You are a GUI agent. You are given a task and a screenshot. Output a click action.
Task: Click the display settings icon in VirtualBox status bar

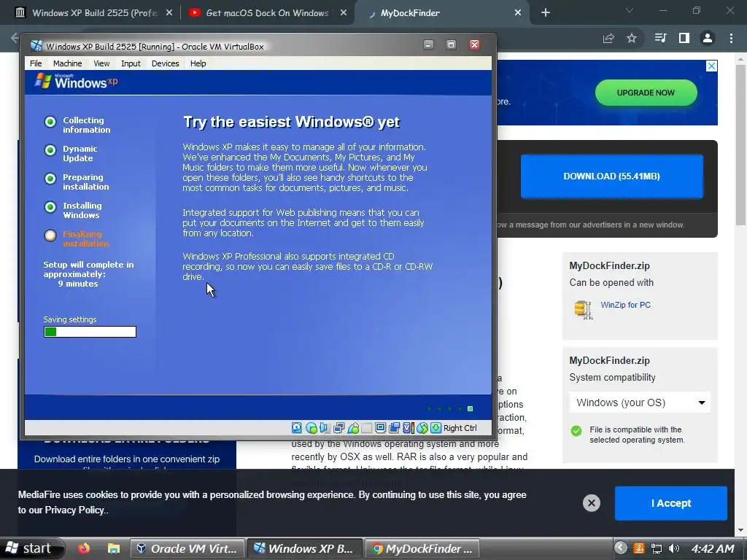[379, 427]
